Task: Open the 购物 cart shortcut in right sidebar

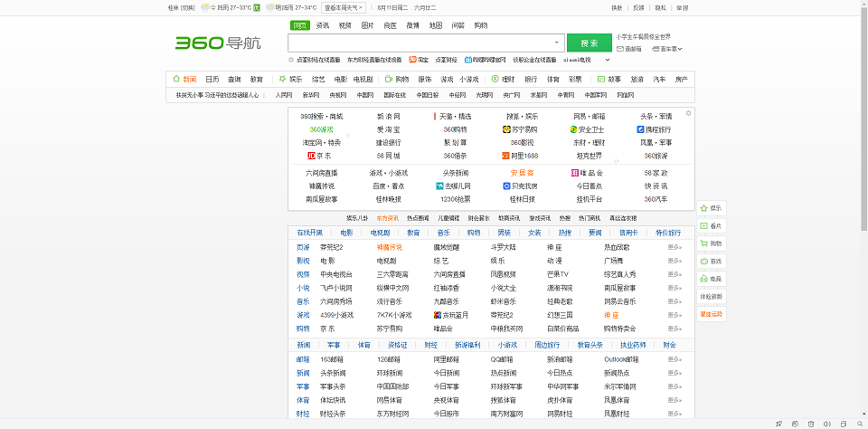Action: pos(712,243)
